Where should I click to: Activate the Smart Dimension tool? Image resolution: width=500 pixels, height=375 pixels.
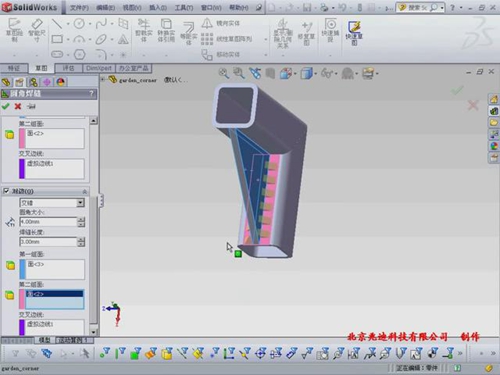pyautogui.click(x=37, y=29)
